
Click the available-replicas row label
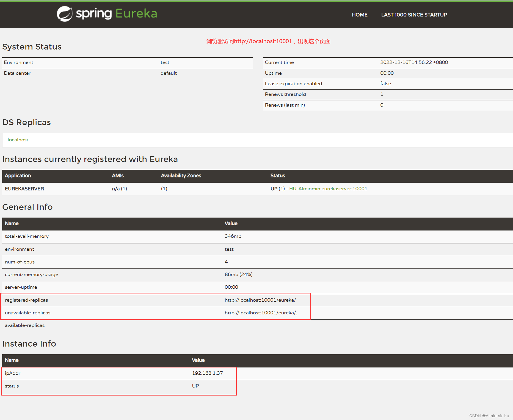click(x=25, y=325)
